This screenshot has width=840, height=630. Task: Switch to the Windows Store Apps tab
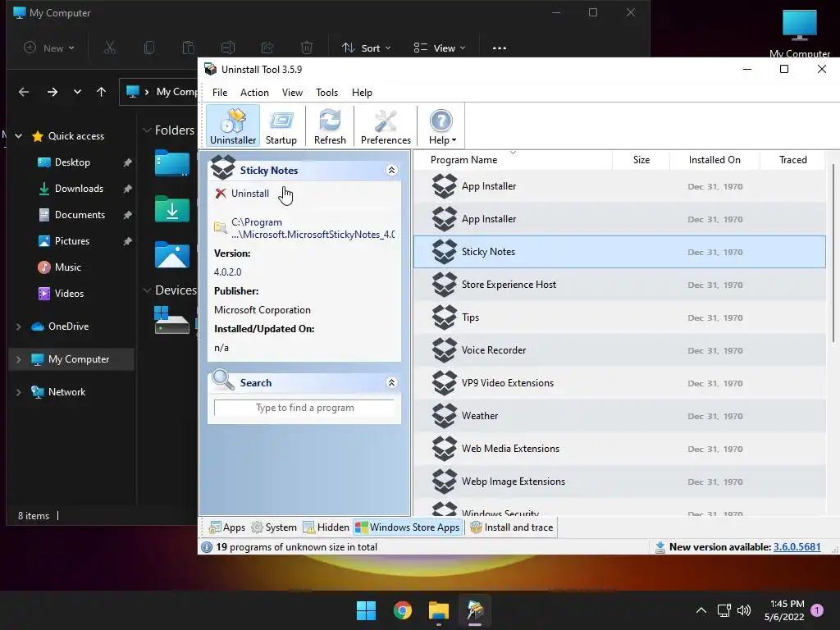coord(408,527)
